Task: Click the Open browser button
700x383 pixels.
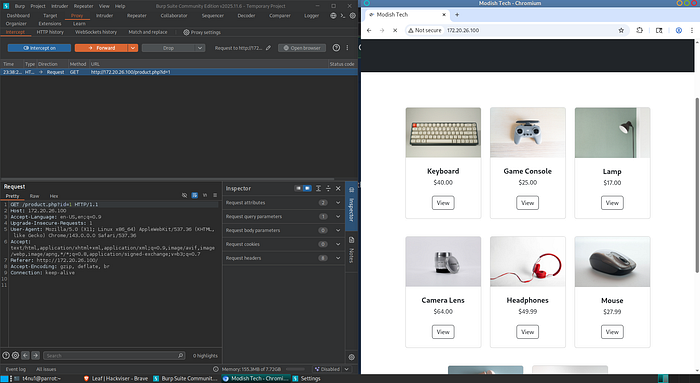Action: point(302,48)
